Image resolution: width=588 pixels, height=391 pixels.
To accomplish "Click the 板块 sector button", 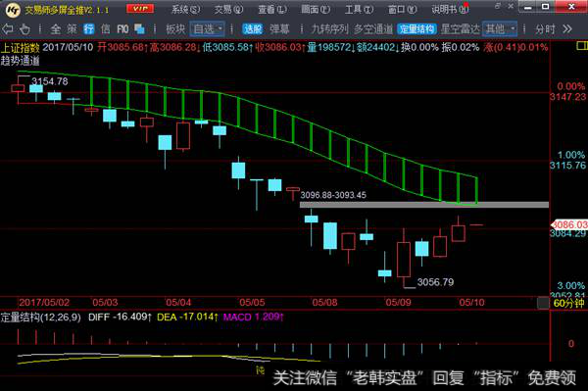I will tap(175, 28).
